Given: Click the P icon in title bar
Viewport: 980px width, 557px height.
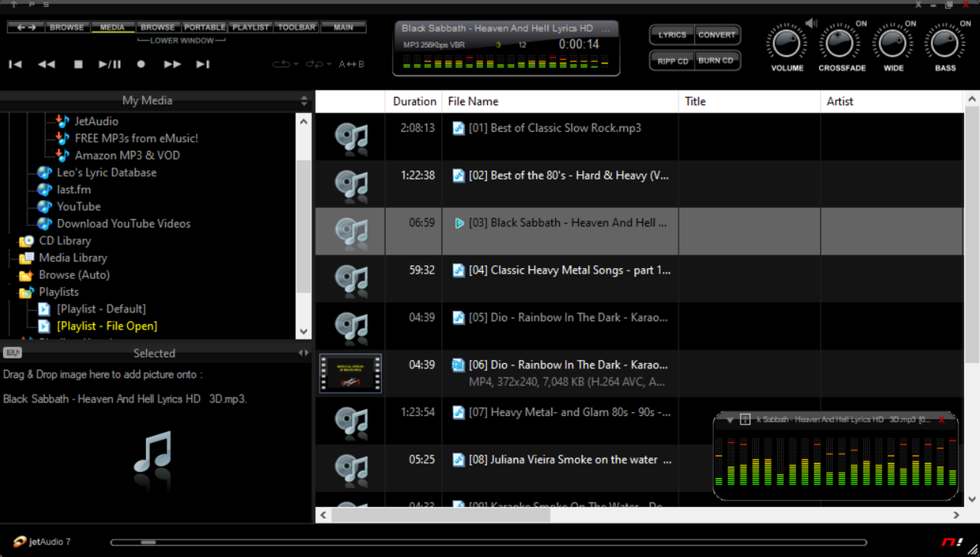Looking at the screenshot, I should pos(31,4).
